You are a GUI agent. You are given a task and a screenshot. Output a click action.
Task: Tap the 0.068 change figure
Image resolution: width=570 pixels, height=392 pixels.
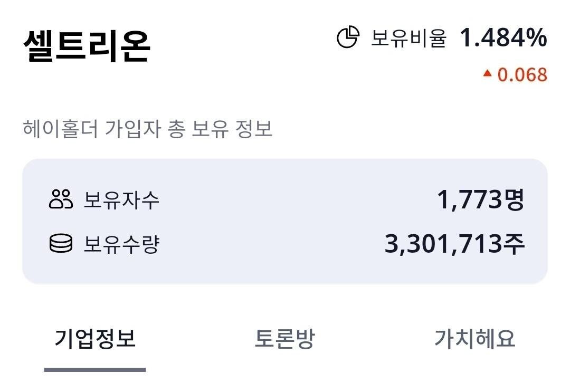click(522, 75)
